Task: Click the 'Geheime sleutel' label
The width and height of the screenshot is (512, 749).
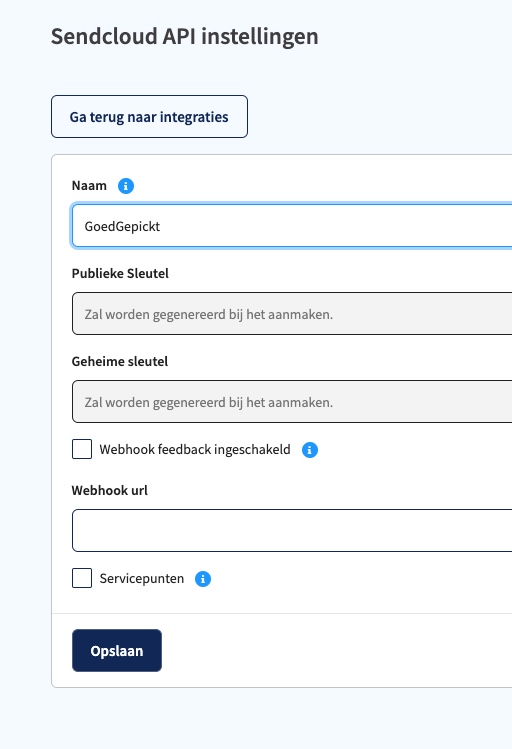Action: [x=120, y=361]
